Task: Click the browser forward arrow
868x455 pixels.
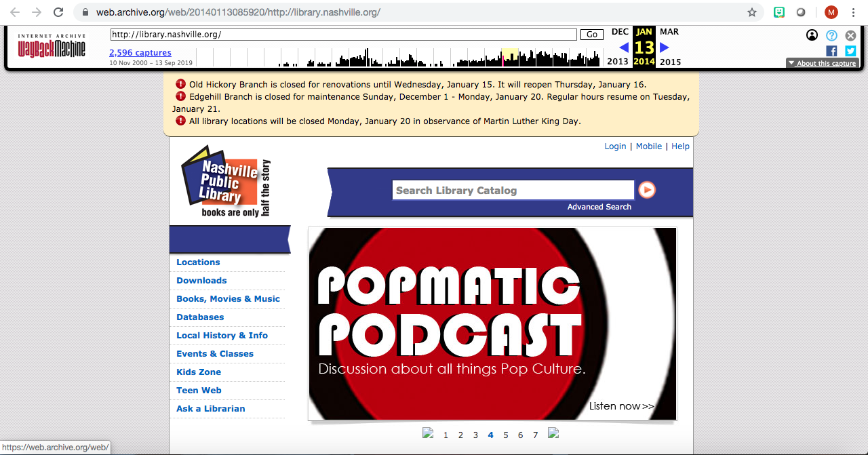Action: pyautogui.click(x=37, y=12)
